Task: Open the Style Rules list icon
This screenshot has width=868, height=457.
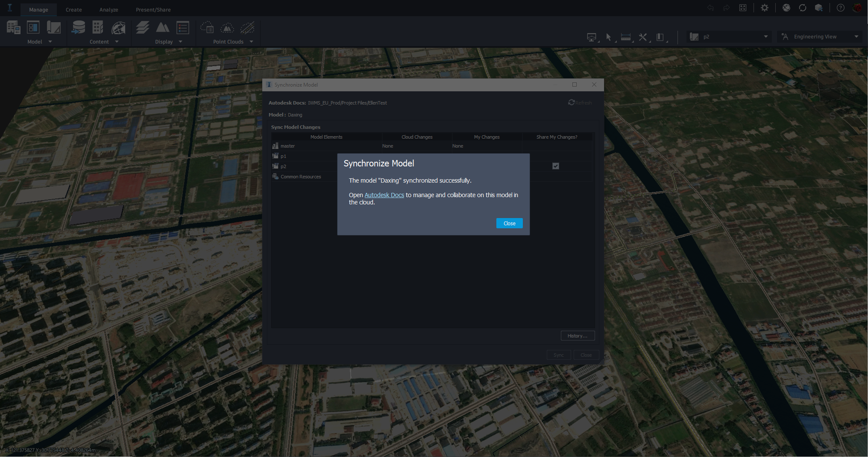Action: (183, 28)
